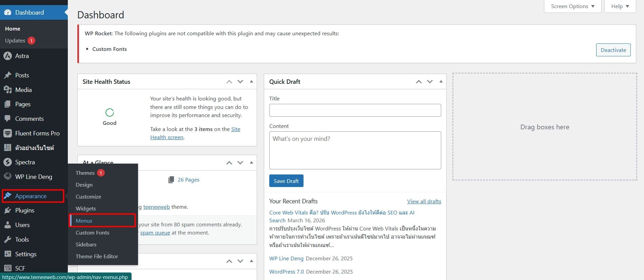Click the Fluent Forms Pro icon

tap(7, 133)
